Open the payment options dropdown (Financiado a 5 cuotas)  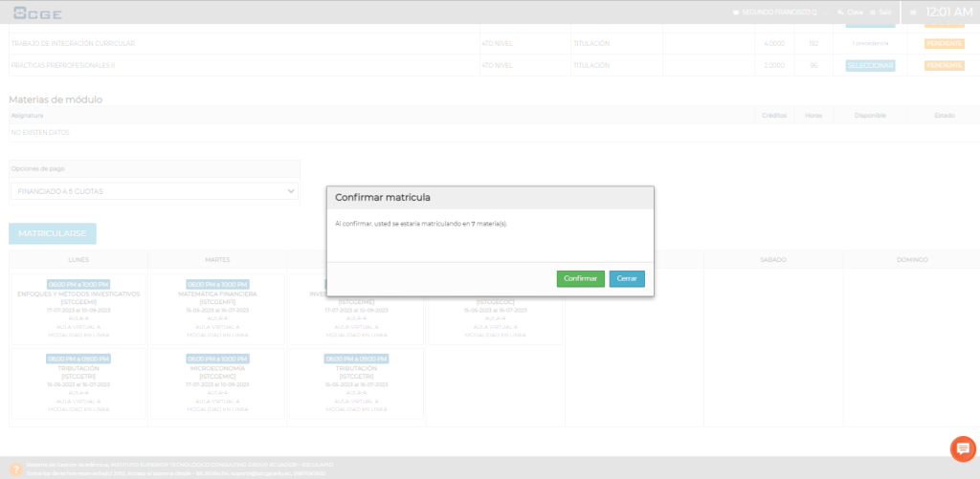pos(154,191)
